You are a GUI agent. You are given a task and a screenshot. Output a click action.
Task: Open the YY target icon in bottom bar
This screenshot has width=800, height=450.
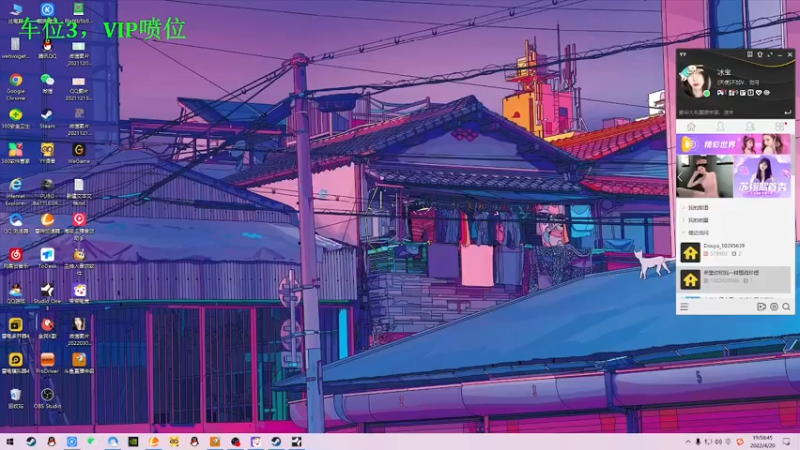774,307
